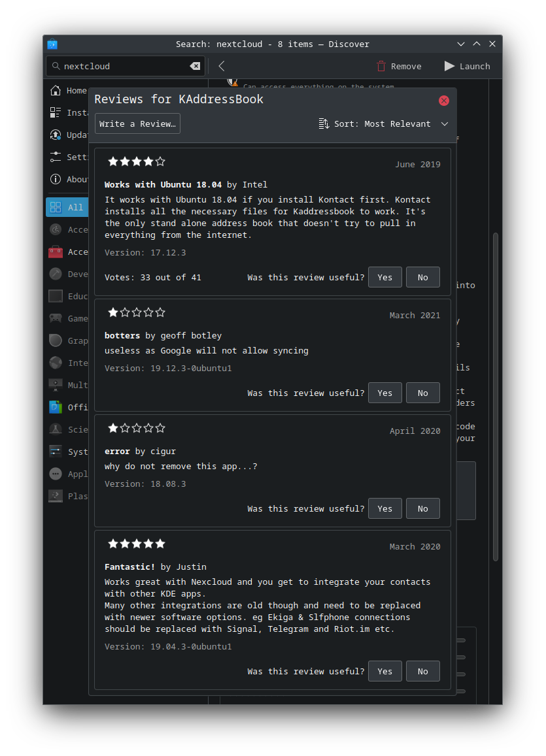Select the Installed sidebar icon

[56, 112]
